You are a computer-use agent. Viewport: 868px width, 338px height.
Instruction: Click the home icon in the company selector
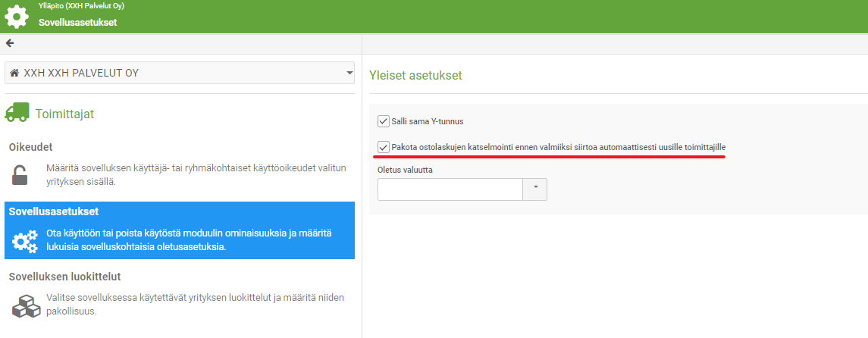pyautogui.click(x=14, y=73)
